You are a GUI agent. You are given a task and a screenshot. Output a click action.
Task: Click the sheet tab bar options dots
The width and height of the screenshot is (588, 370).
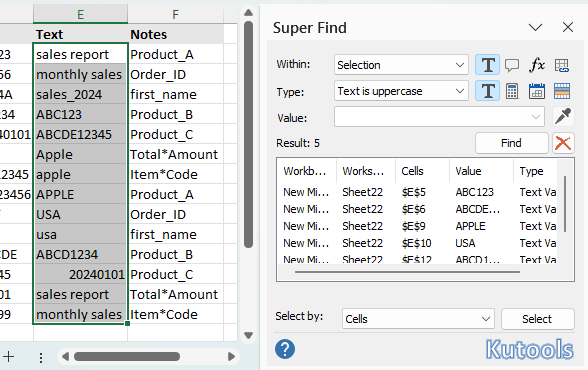41,357
